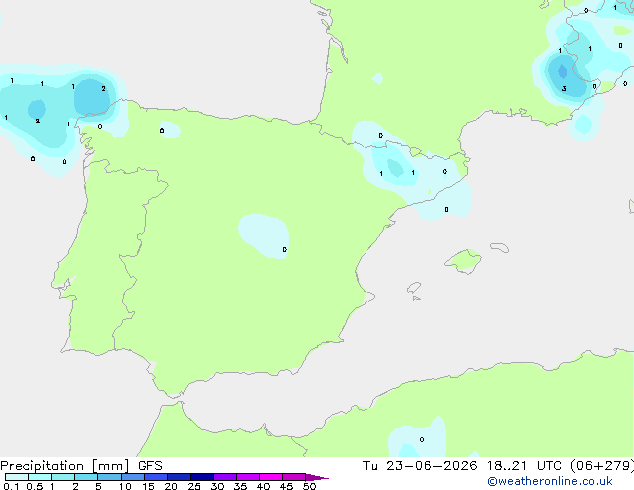The height and width of the screenshot is (490, 634).
Task: Click the "50" legend scale label
Action: pyautogui.click(x=309, y=486)
